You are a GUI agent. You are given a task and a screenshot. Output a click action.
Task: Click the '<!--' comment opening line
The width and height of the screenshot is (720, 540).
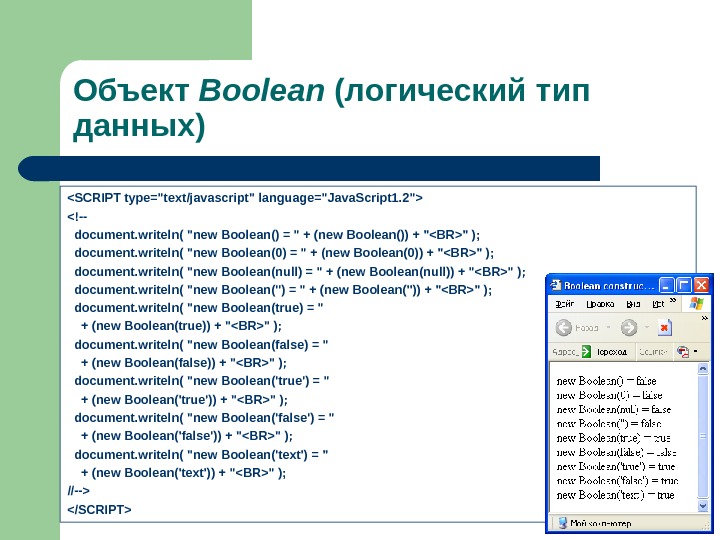click(x=77, y=216)
